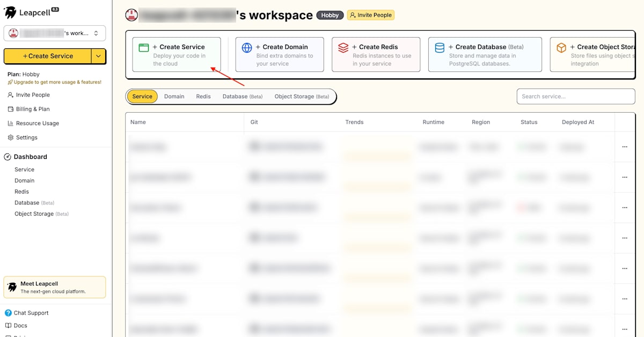The image size is (644, 337).
Task: Open the workspace switcher dropdown
Action: pyautogui.click(x=55, y=33)
